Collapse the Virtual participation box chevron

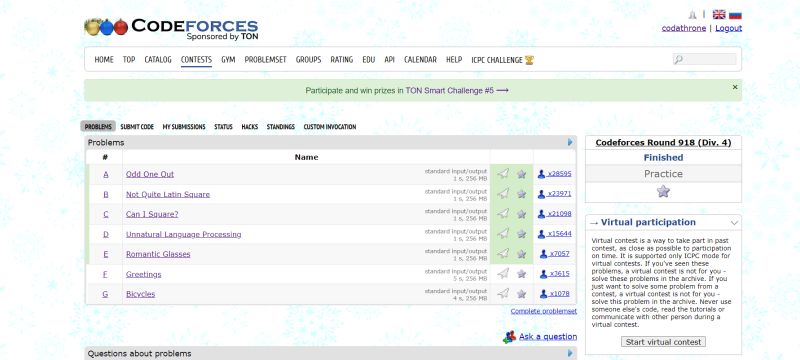click(734, 223)
